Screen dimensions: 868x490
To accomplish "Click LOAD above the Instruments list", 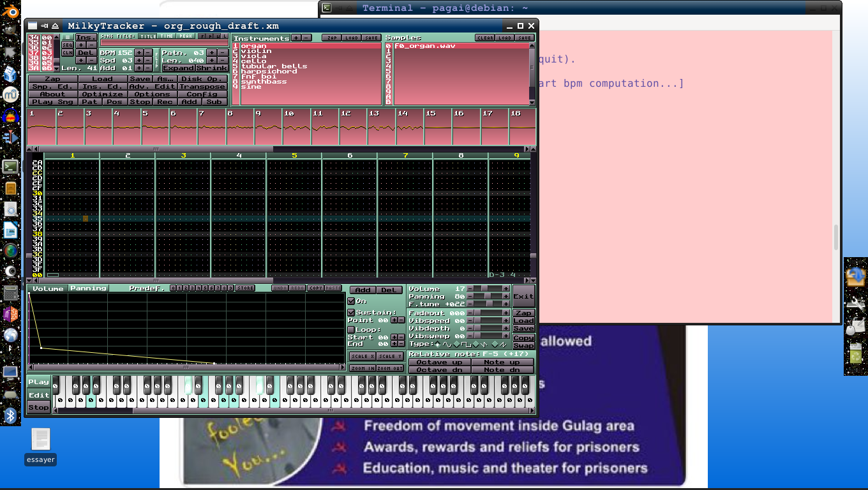I will [351, 38].
